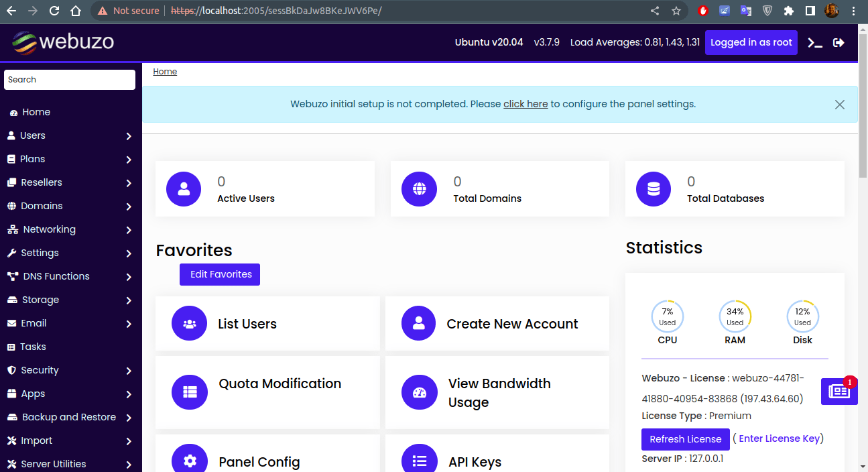
Task: Click the red adblock extension icon
Action: (x=703, y=11)
